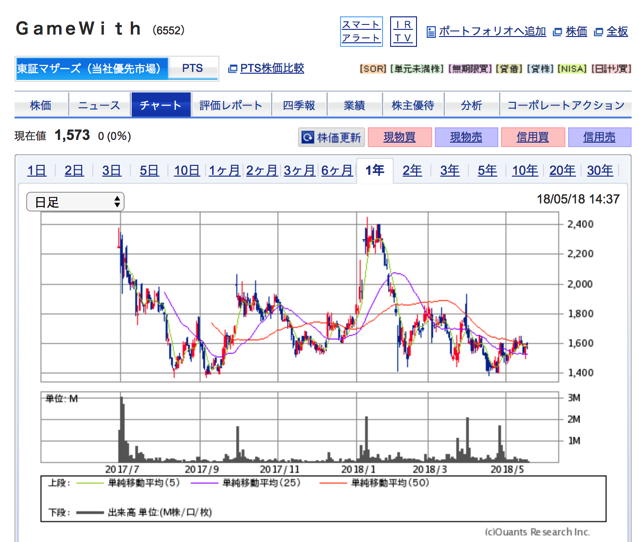Viewport: 639px width, 542px height.
Task: Click the refresh icon in 株価更新 button
Action: tap(308, 137)
